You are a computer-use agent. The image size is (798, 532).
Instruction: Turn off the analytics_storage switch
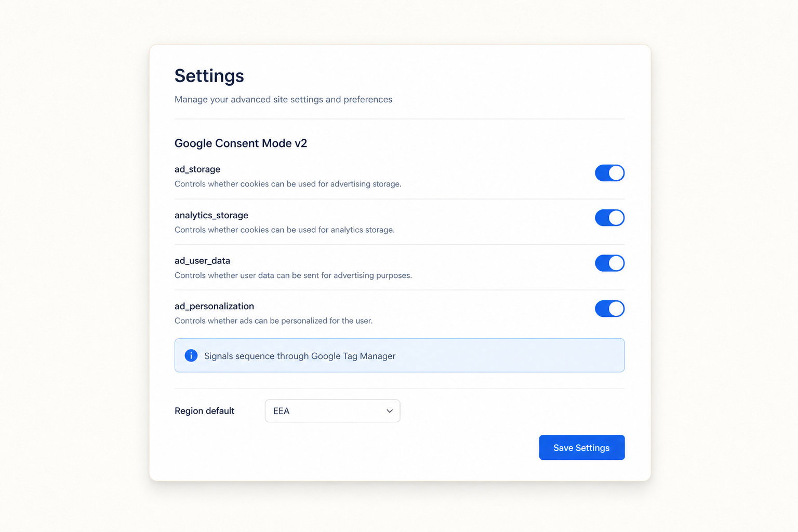click(x=609, y=218)
